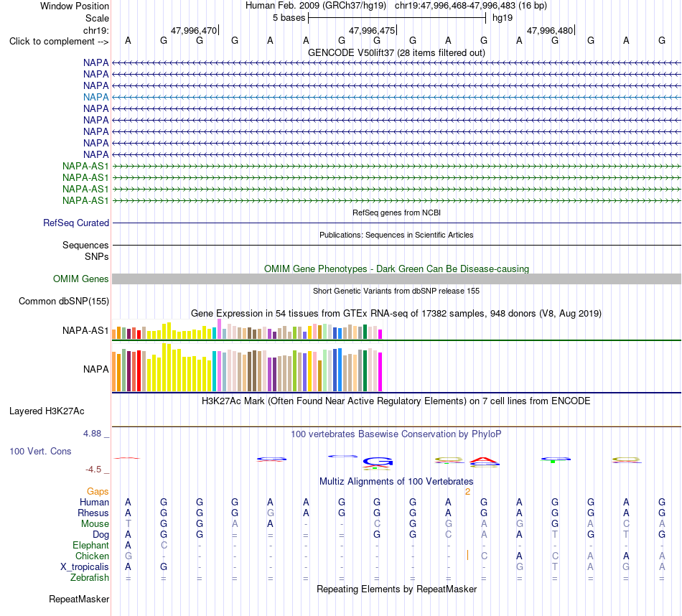682x616 pixels.
Task: Click the chr19:47,996,468-47,996,483 (16 bp) position text
Action: [x=471, y=6]
